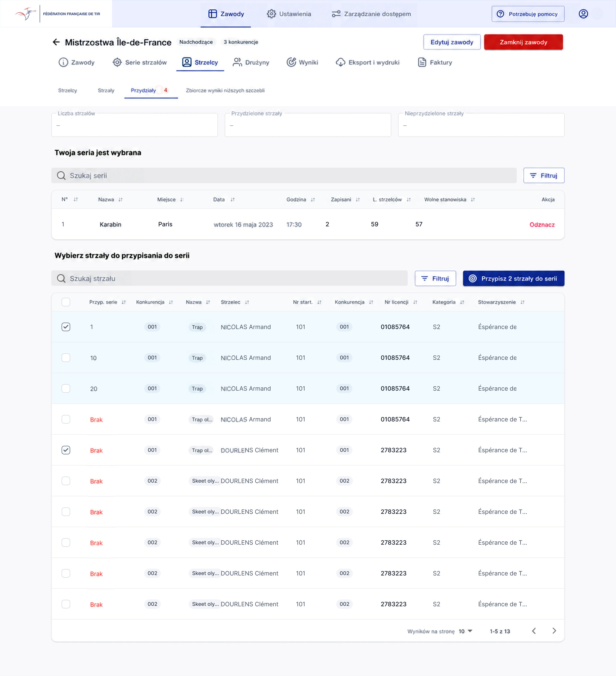Switch to the Wyniki tab
Screen dimensions: 616x676
click(x=302, y=62)
